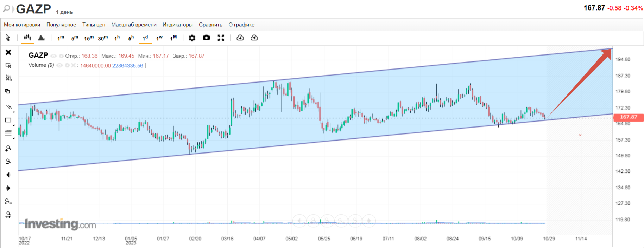Click the 194.80 price axis label
Viewport: 644px width, 248px height.
pyautogui.click(x=623, y=59)
